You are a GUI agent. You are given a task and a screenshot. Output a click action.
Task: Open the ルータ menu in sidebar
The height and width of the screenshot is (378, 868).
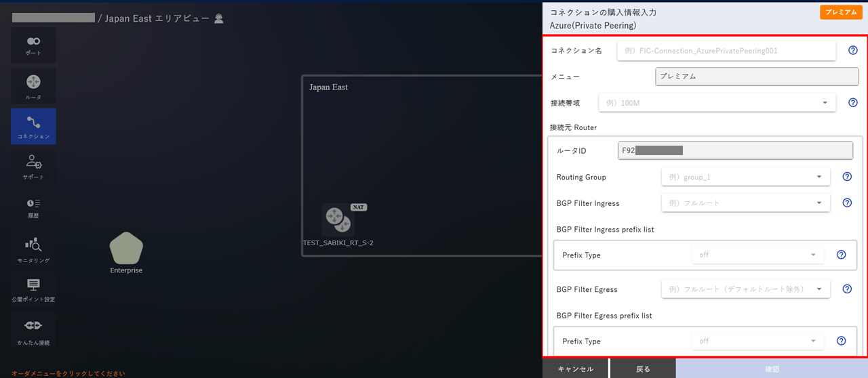tap(33, 86)
